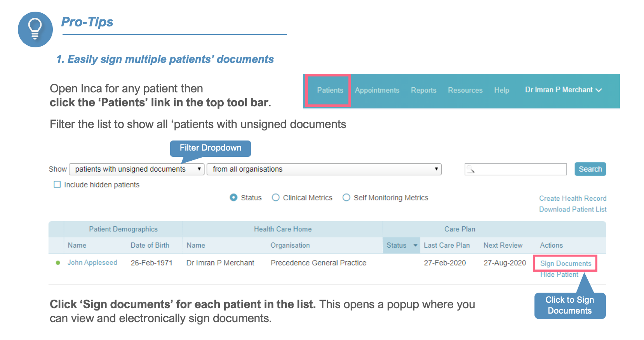Click the Sign Documents link for John Appleseed
Image resolution: width=644 pixels, height=340 pixels.
pyautogui.click(x=566, y=264)
